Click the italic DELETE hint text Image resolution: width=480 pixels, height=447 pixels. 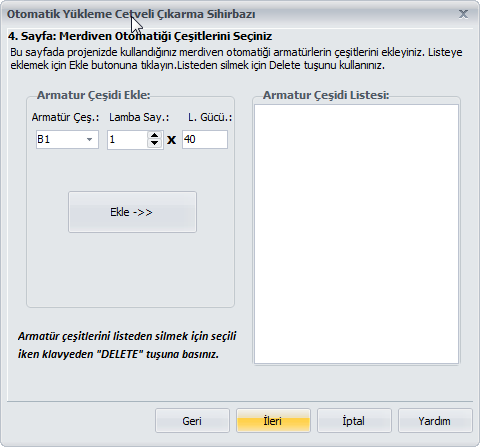point(127,345)
